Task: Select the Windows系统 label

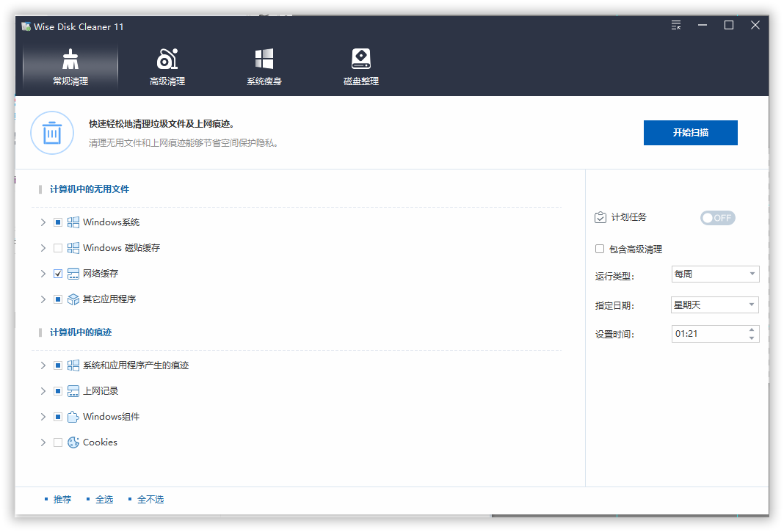Action: 111,222
